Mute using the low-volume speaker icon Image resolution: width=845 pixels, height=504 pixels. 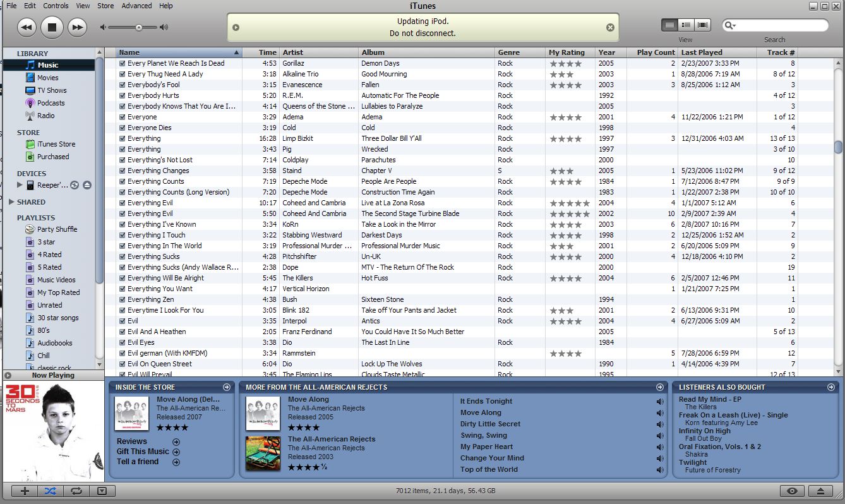point(102,27)
